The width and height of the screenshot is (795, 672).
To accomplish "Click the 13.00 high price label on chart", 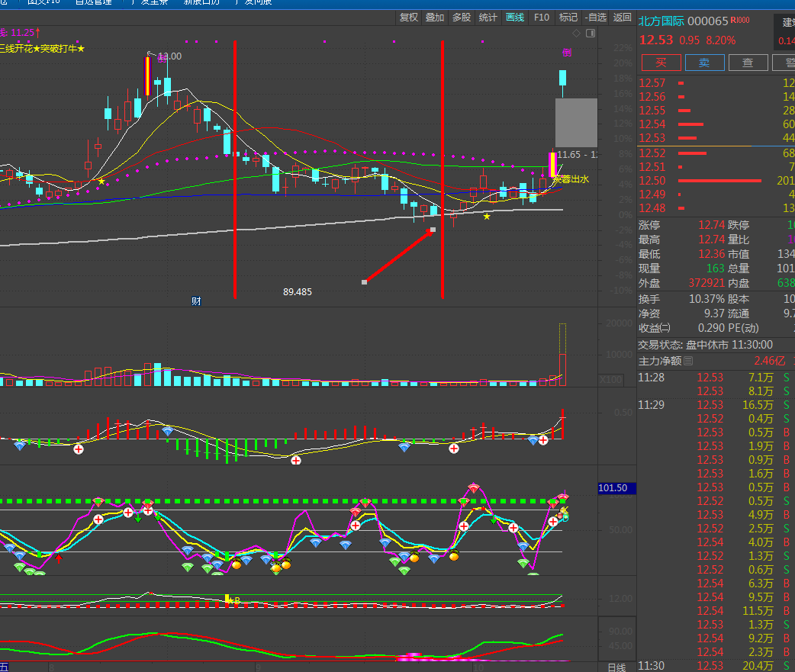I will click(x=170, y=56).
